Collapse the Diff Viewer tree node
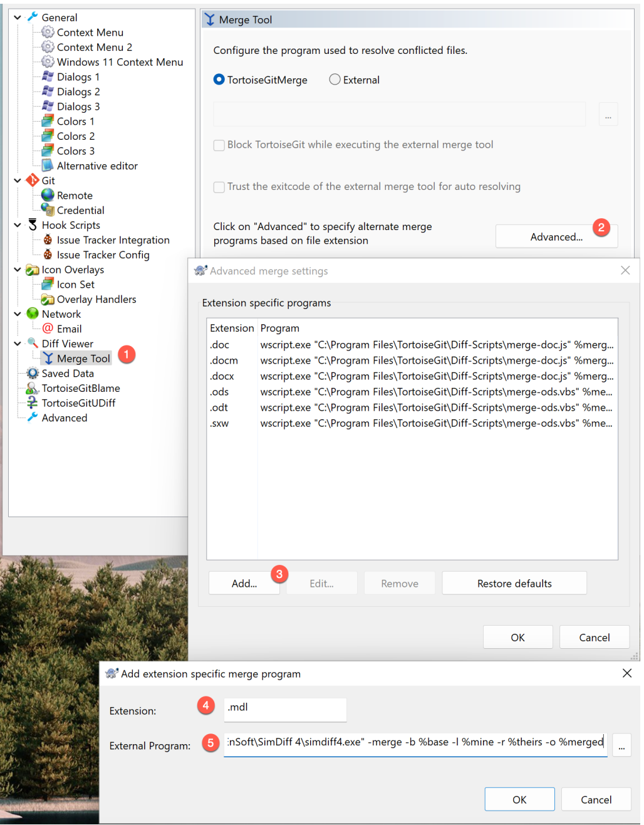This screenshot has height=825, width=644. tap(18, 344)
